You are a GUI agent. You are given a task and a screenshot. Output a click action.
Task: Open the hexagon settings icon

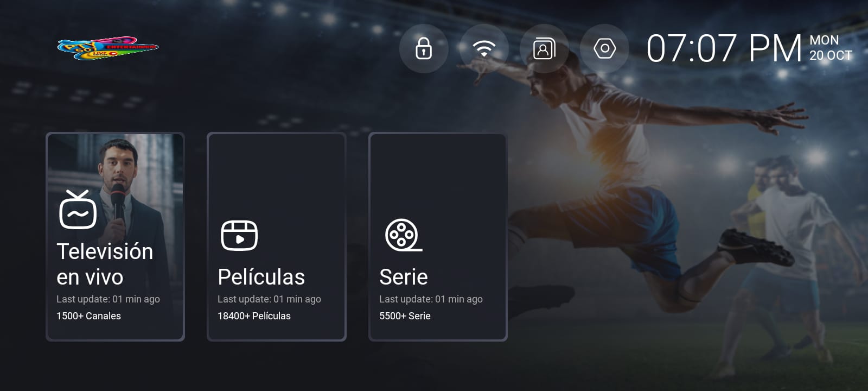604,48
